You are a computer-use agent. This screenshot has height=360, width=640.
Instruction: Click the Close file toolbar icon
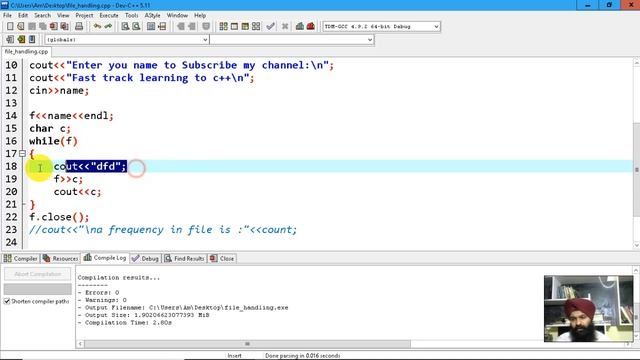[x=53, y=27]
